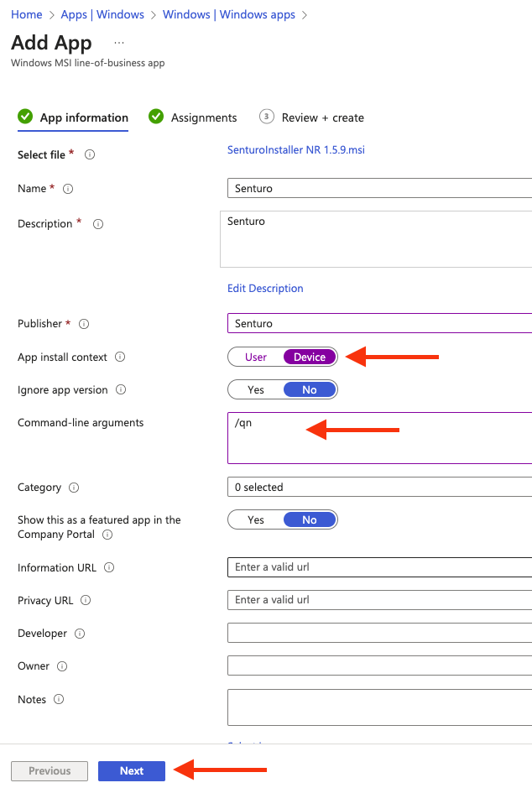Open Company Portal featured app info icon
The image size is (532, 788).
click(107, 535)
